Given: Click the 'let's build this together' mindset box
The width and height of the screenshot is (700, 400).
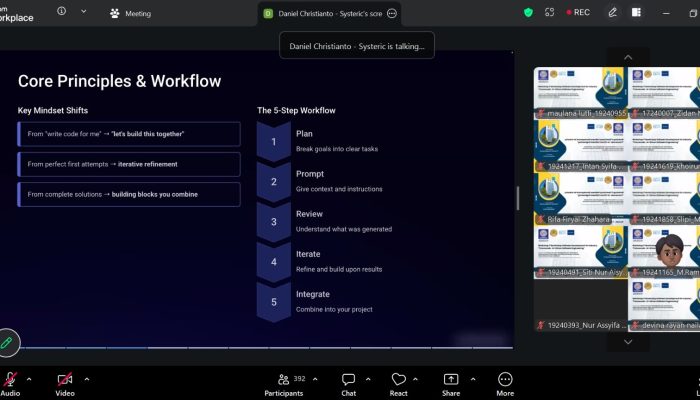Looking at the screenshot, I should (129, 134).
